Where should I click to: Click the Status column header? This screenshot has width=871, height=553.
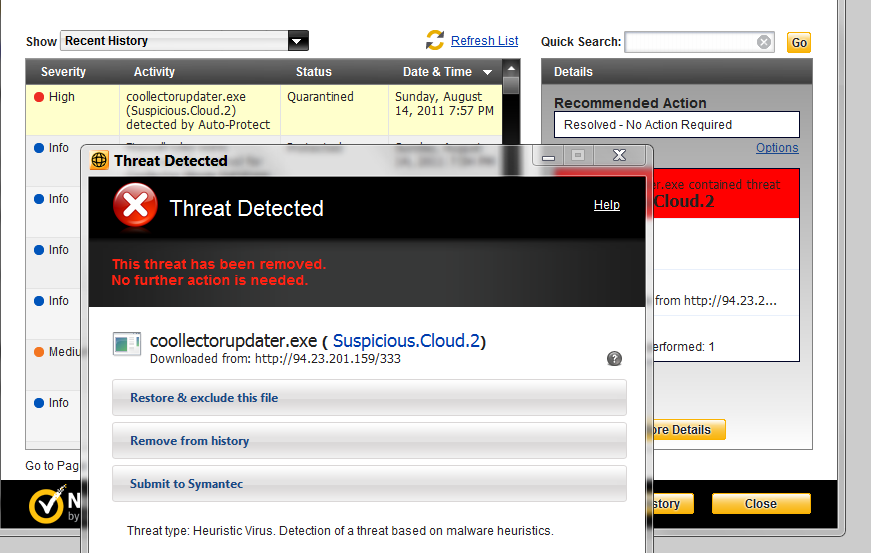click(x=313, y=72)
